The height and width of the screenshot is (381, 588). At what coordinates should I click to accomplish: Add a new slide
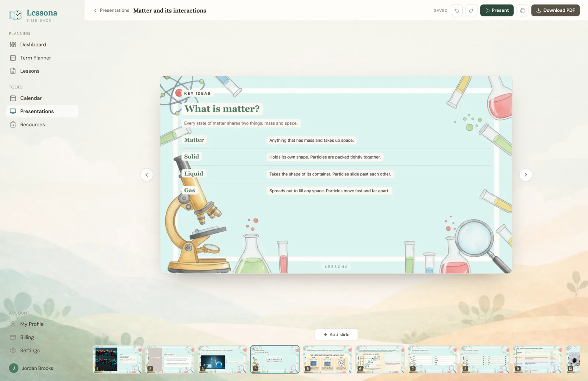336,334
